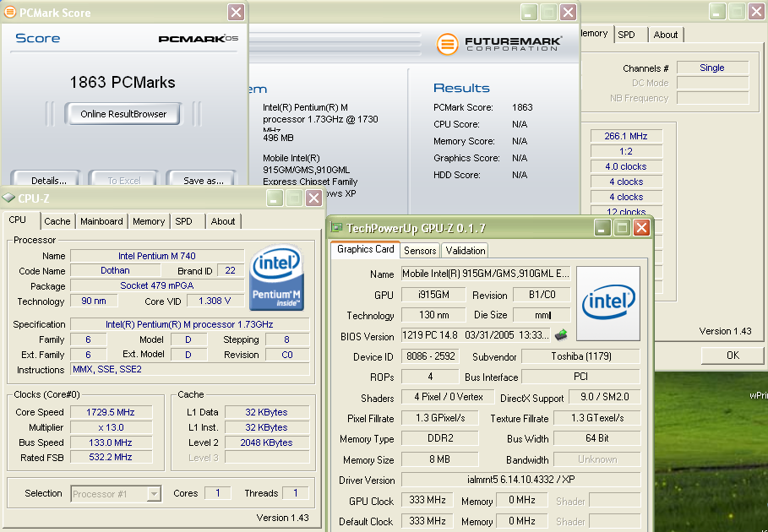Click the Results heading in PCMark window
768x532 pixels.
point(461,88)
